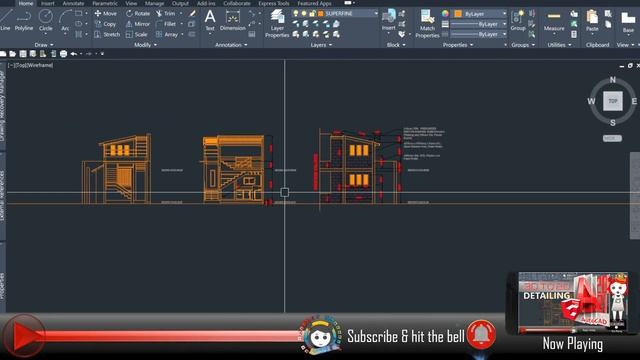640x360 pixels.
Task: Expand the Draw panel
Action: point(44,44)
